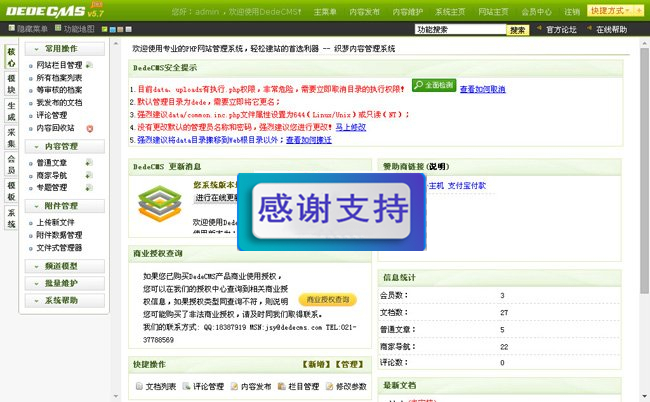Open 主菜单 in the top navigation

click(x=325, y=12)
